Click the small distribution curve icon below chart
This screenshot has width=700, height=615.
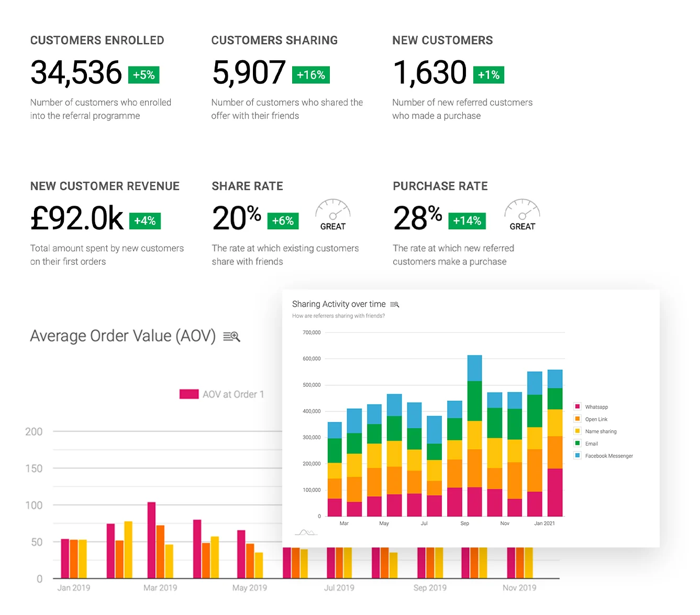click(x=306, y=533)
